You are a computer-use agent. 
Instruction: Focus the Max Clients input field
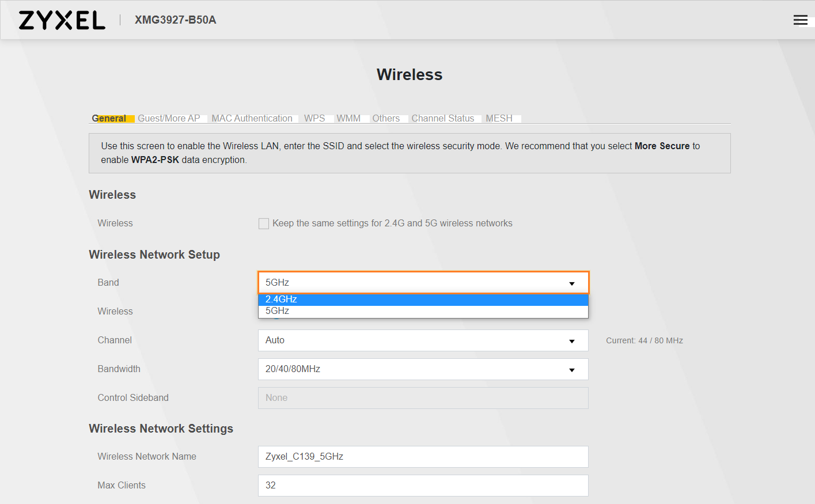click(423, 486)
